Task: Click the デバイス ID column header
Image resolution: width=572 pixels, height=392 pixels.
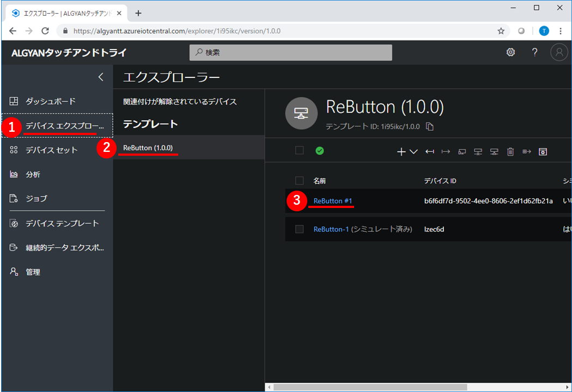Action: click(x=440, y=181)
